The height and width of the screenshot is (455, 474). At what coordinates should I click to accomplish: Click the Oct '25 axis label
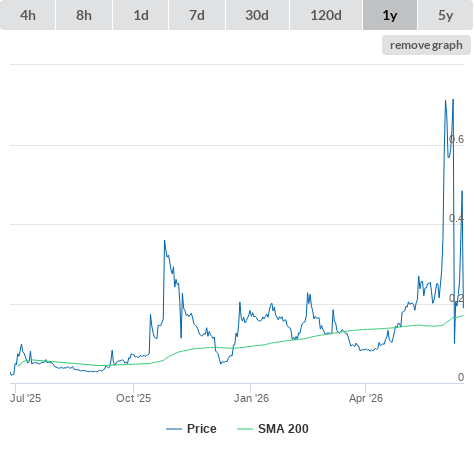pyautogui.click(x=133, y=398)
